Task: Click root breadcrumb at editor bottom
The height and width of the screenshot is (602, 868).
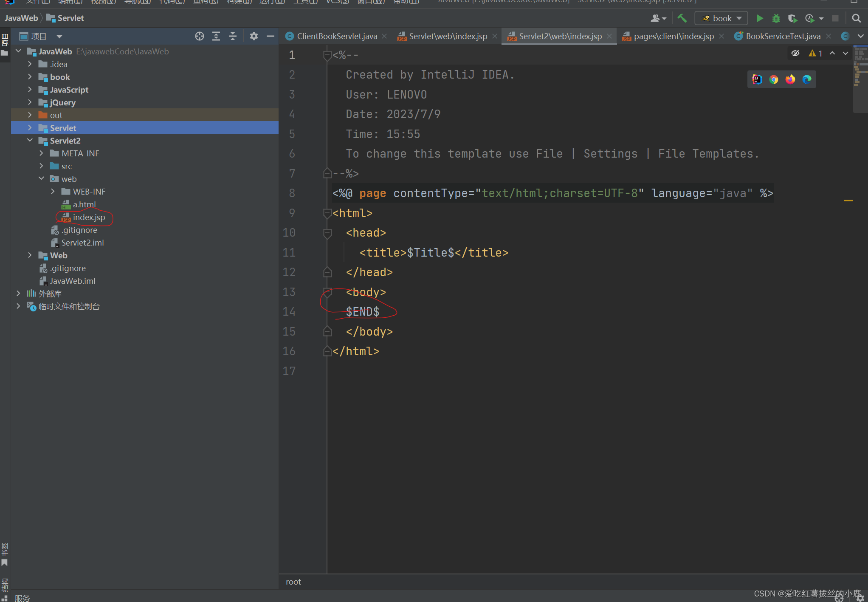Action: (293, 582)
